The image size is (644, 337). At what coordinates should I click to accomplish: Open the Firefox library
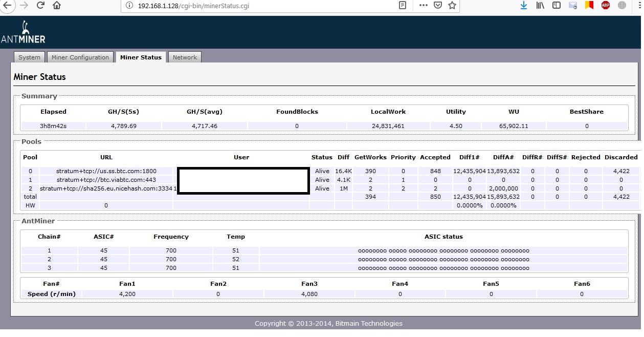[540, 5]
